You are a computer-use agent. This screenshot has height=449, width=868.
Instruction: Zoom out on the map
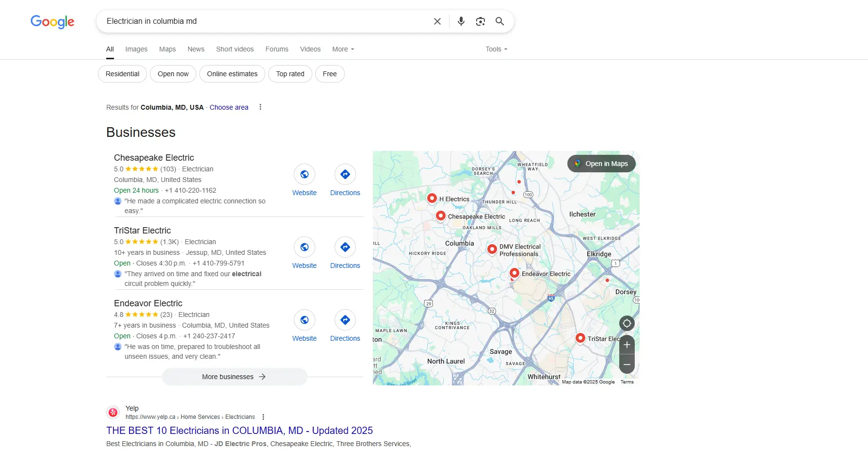coord(627,364)
